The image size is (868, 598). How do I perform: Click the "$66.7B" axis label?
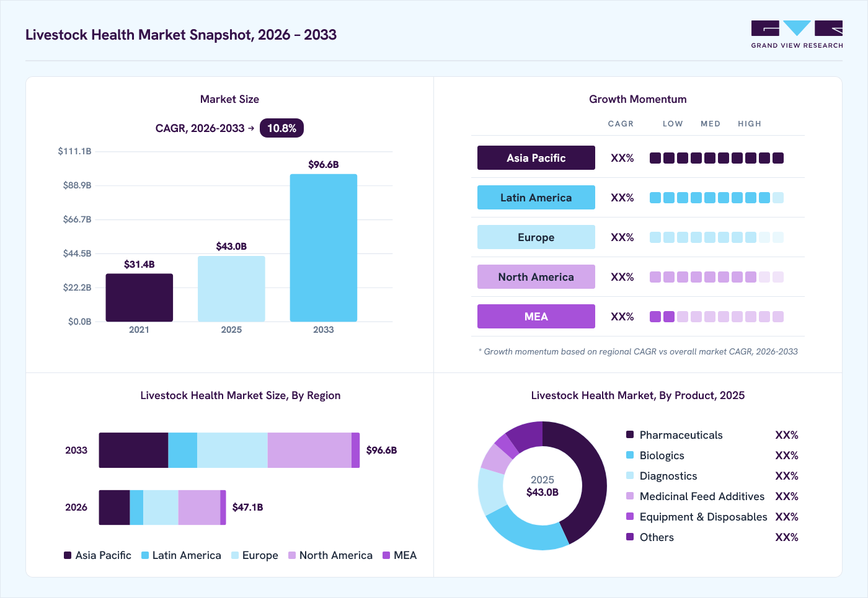click(77, 219)
